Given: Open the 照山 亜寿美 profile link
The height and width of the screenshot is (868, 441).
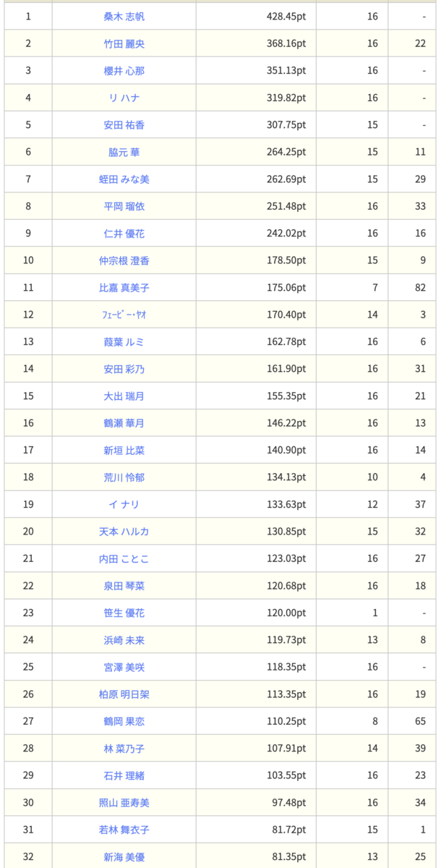Looking at the screenshot, I should [x=124, y=803].
